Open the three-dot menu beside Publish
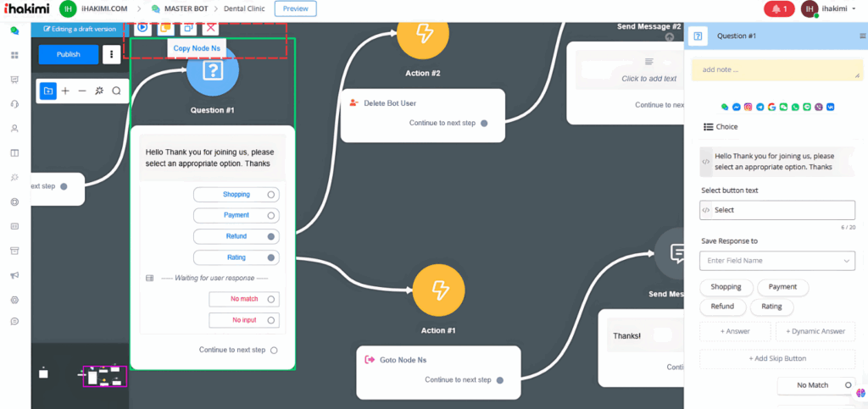Screen dimensions: 868x409 tap(111, 54)
